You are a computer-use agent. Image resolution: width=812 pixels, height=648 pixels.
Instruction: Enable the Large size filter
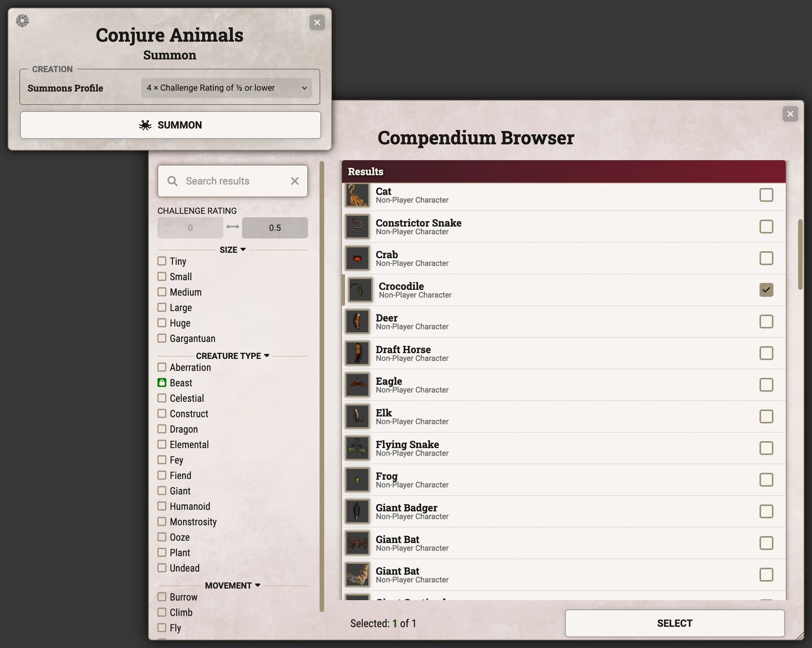(162, 308)
